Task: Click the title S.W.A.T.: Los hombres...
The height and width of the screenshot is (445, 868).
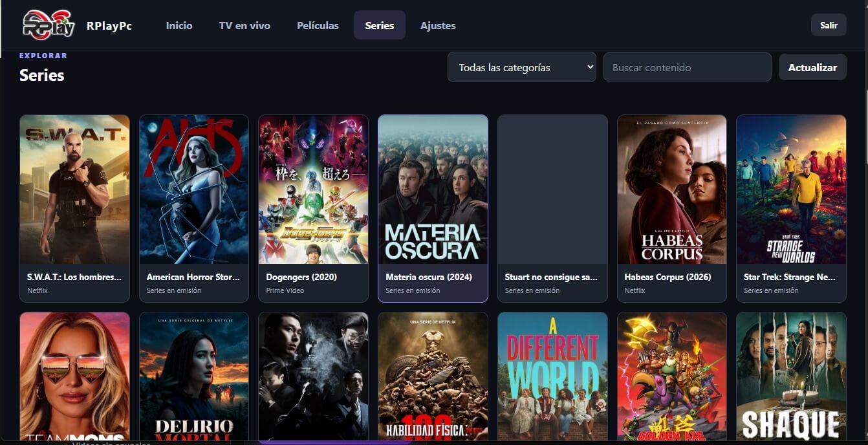Action: click(74, 277)
